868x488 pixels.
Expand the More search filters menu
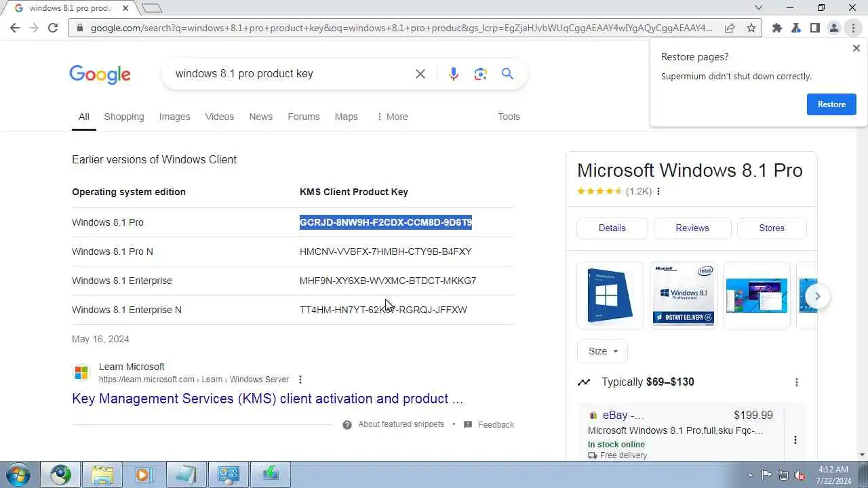click(392, 117)
